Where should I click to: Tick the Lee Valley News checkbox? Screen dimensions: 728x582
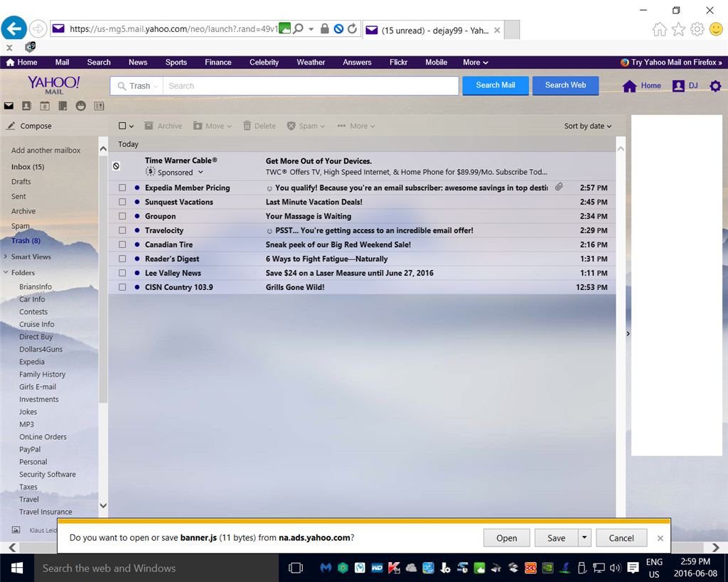pyautogui.click(x=122, y=273)
